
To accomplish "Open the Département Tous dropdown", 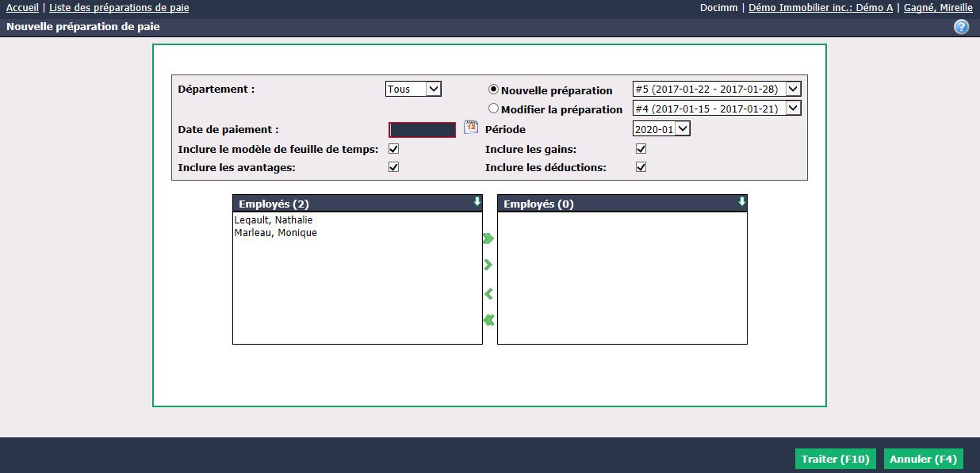I will [413, 89].
